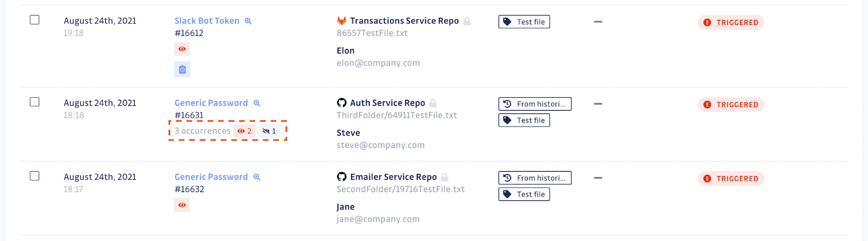Click lock icon next to Auth Service Repo
This screenshot has height=241, width=868.
tap(433, 103)
